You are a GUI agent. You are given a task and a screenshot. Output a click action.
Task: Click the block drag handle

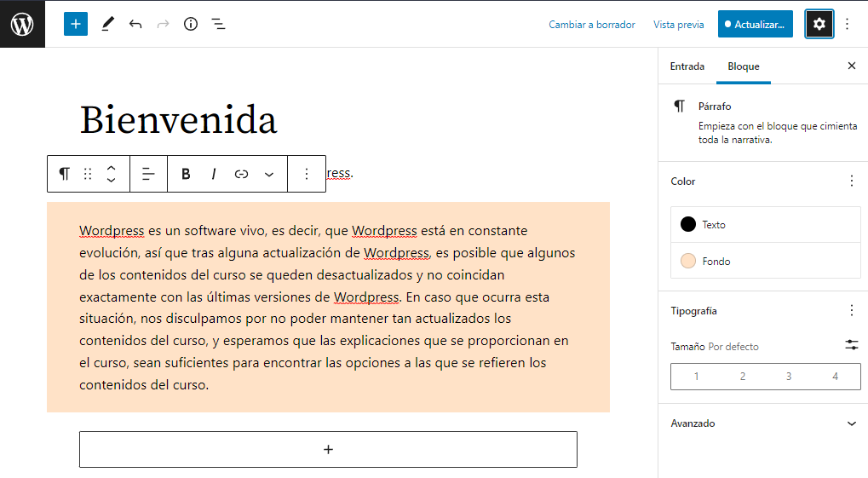point(88,174)
